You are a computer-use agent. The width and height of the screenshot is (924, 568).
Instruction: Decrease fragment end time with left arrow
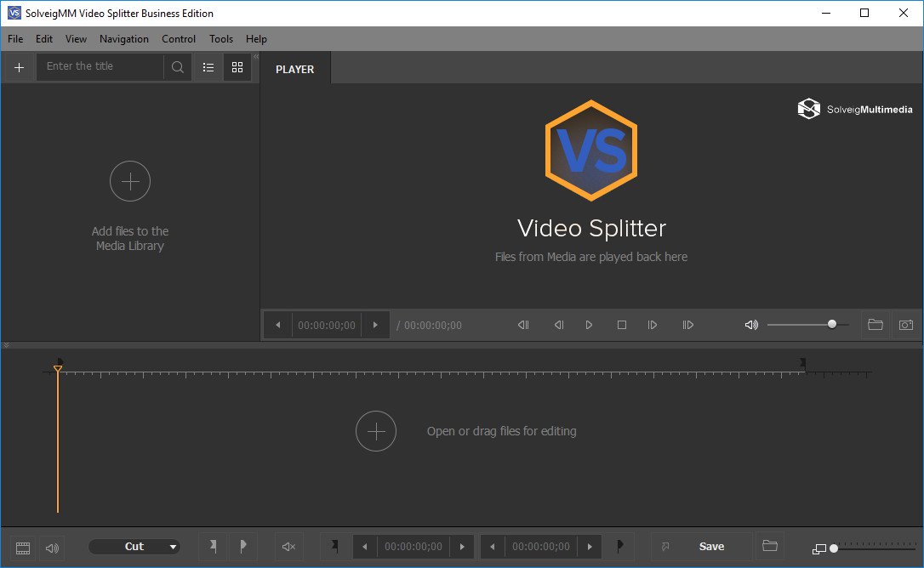(x=493, y=547)
